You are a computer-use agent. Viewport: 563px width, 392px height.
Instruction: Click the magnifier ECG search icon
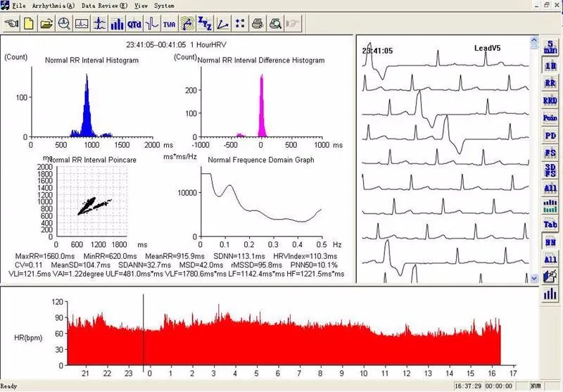[x=64, y=24]
